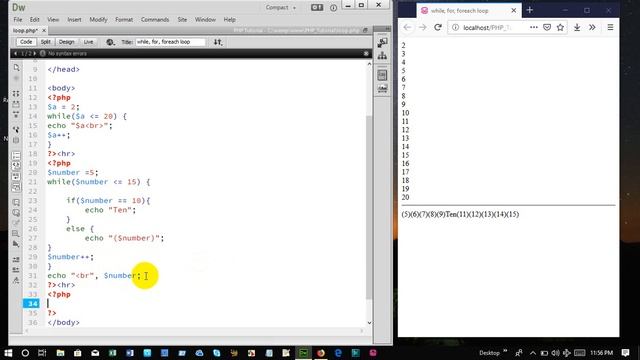Open the Windows Start menu
Viewport: 640px width, 360px height.
pyautogui.click(x=8, y=353)
